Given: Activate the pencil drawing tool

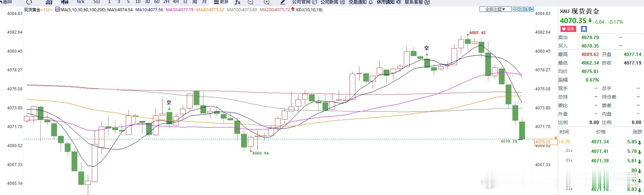Looking at the screenshot, I should (x=282, y=2).
